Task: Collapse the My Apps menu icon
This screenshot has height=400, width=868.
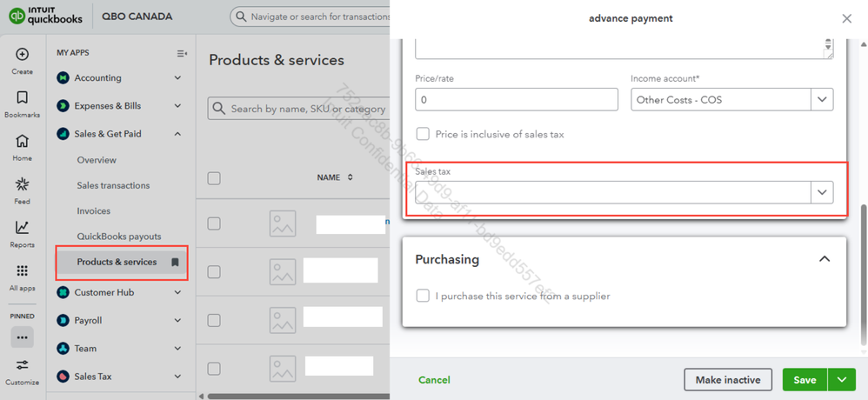Action: point(182,53)
